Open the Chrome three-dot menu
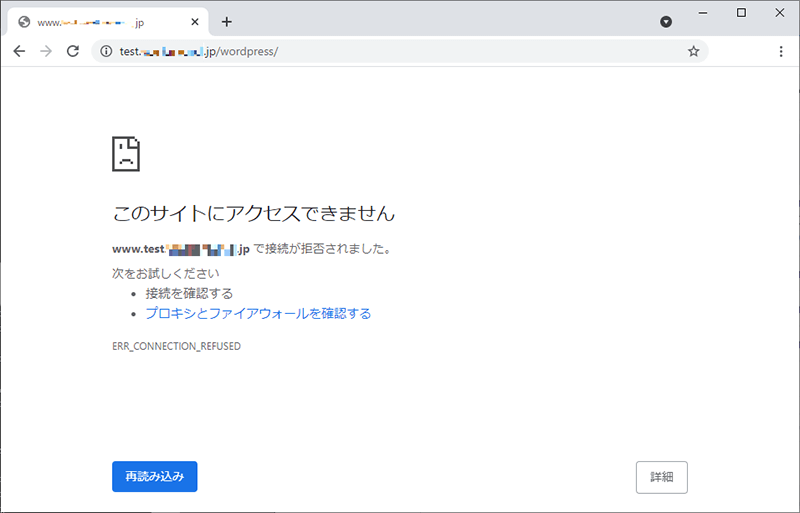 point(778,51)
